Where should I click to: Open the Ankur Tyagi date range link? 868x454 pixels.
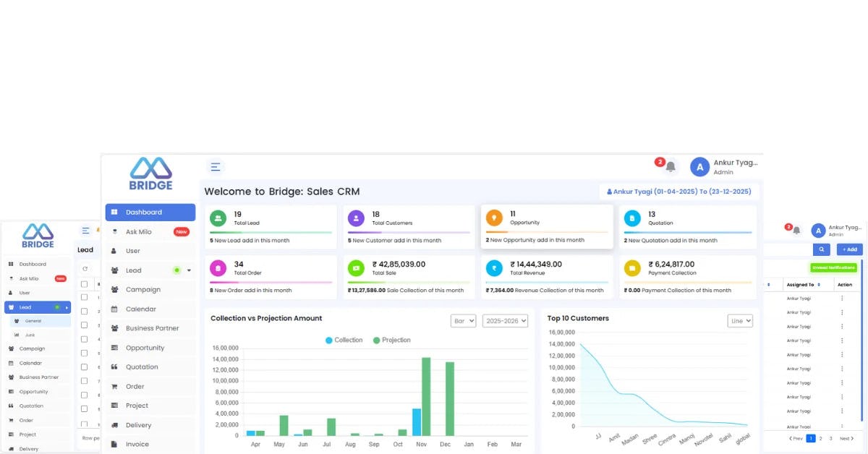[678, 190]
